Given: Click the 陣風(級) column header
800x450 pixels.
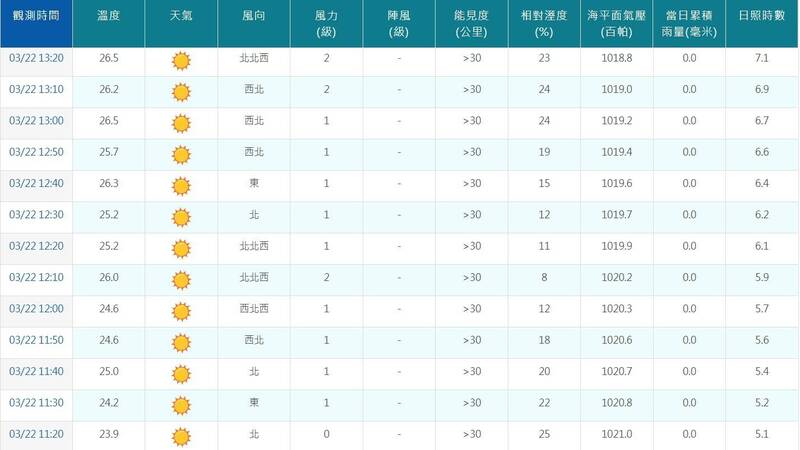Looking at the screenshot, I should tap(399, 23).
